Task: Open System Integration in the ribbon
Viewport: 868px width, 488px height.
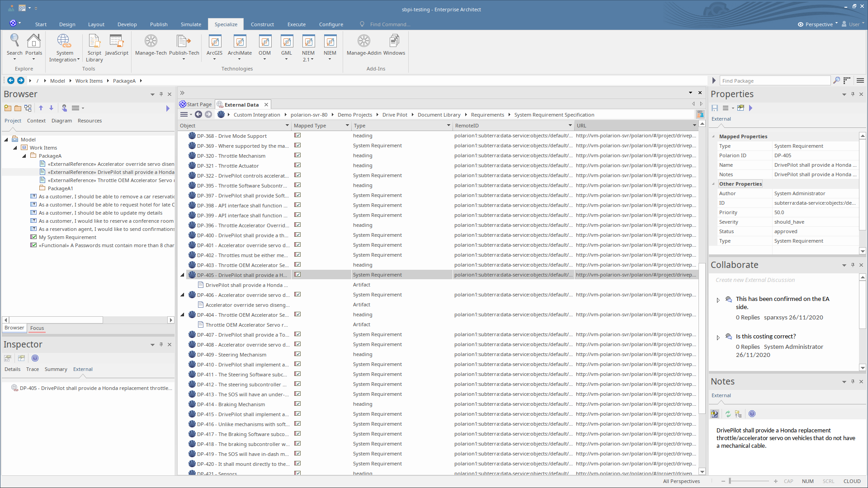Action: (64, 47)
